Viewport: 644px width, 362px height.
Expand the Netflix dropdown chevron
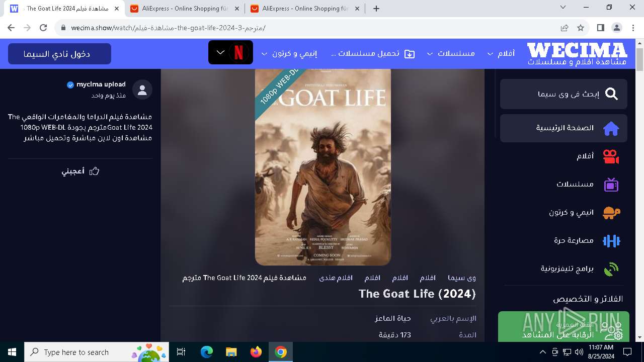[x=220, y=52]
